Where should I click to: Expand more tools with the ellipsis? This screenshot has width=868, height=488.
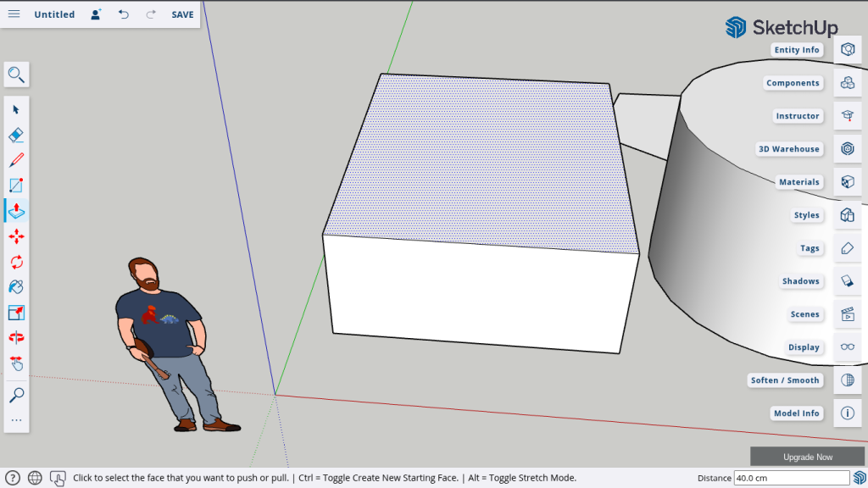pyautogui.click(x=16, y=420)
